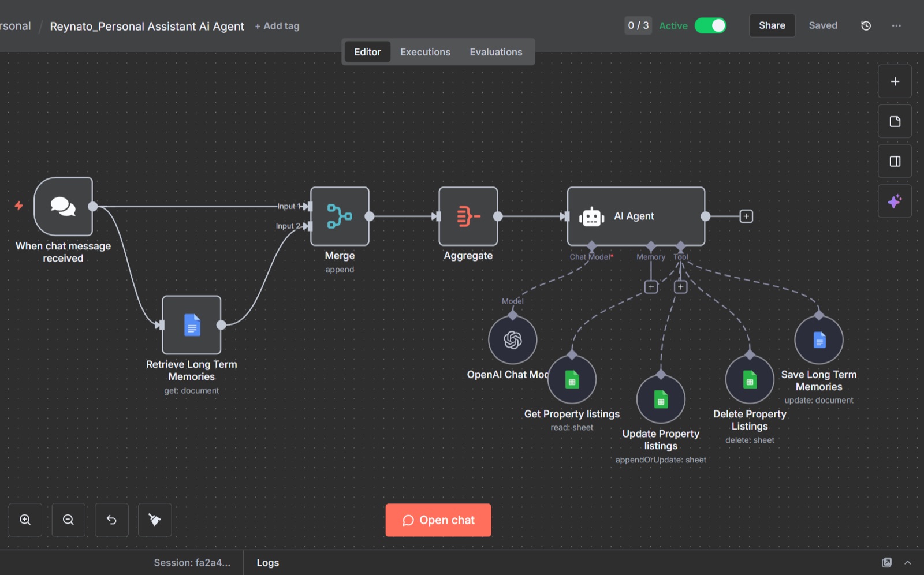Image resolution: width=924 pixels, height=575 pixels.
Task: Add node after AI Agent output
Action: [746, 216]
